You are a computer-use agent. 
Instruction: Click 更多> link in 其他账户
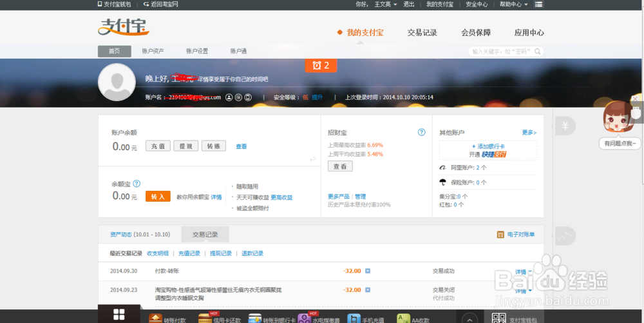(529, 132)
